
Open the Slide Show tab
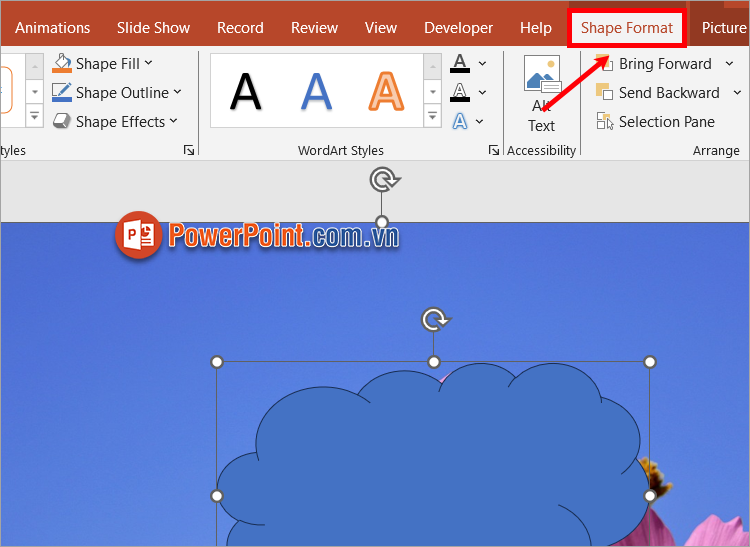(153, 28)
